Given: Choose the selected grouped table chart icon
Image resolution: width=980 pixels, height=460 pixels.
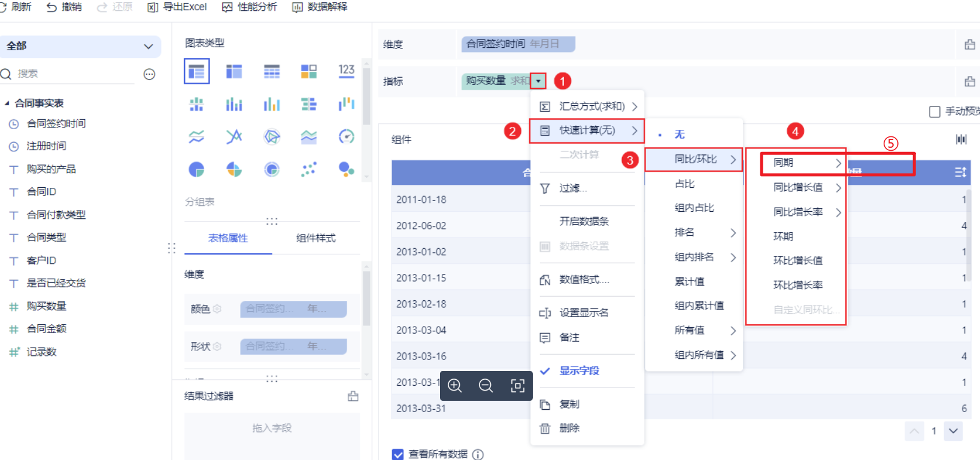Looking at the screenshot, I should coord(196,72).
